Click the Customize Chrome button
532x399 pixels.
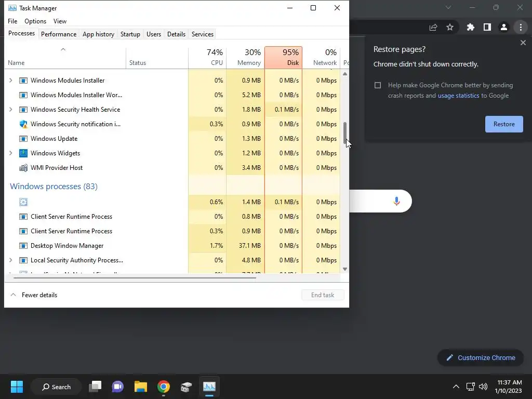pos(481,357)
